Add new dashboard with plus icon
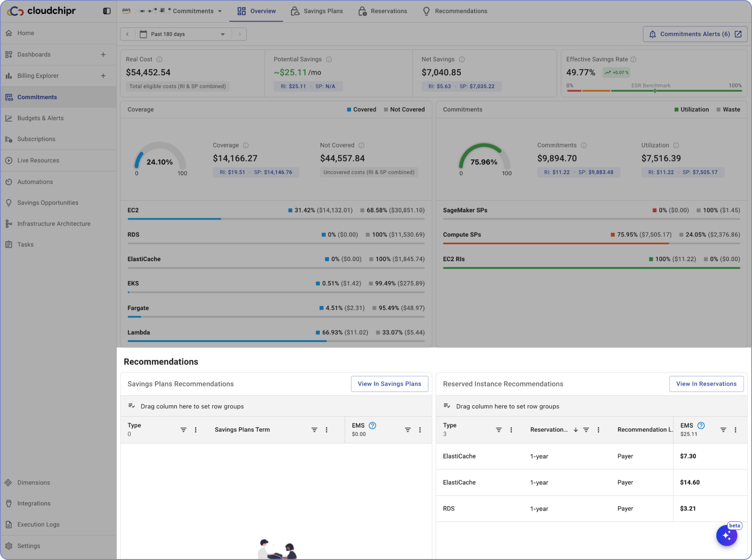Screen dimensions: 752x560 coord(103,55)
